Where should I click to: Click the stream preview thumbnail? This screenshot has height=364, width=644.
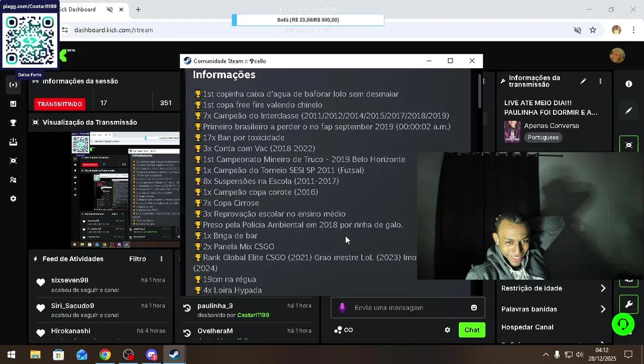pyautogui.click(x=125, y=190)
